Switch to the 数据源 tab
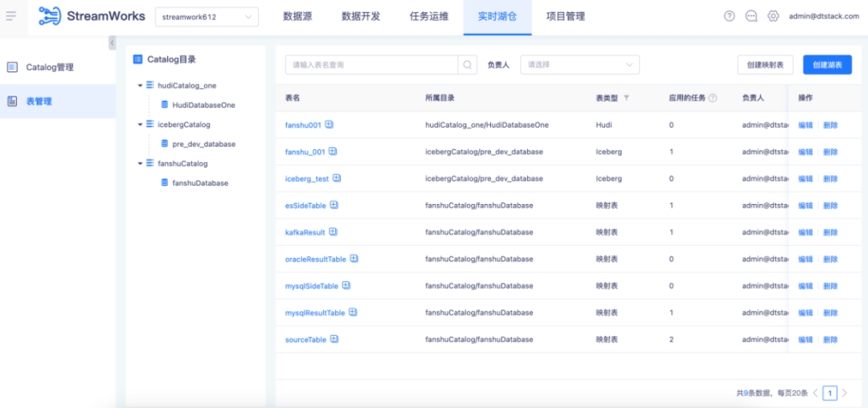The width and height of the screenshot is (868, 408). pos(298,17)
